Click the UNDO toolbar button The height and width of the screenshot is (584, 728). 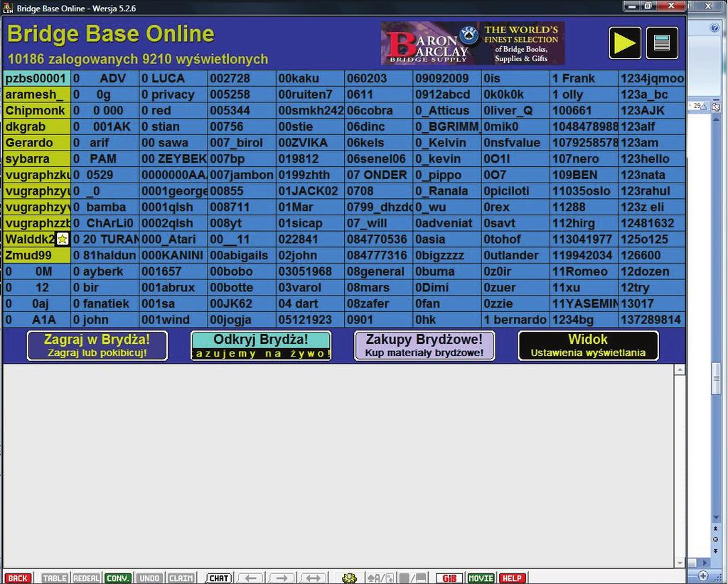[149, 578]
